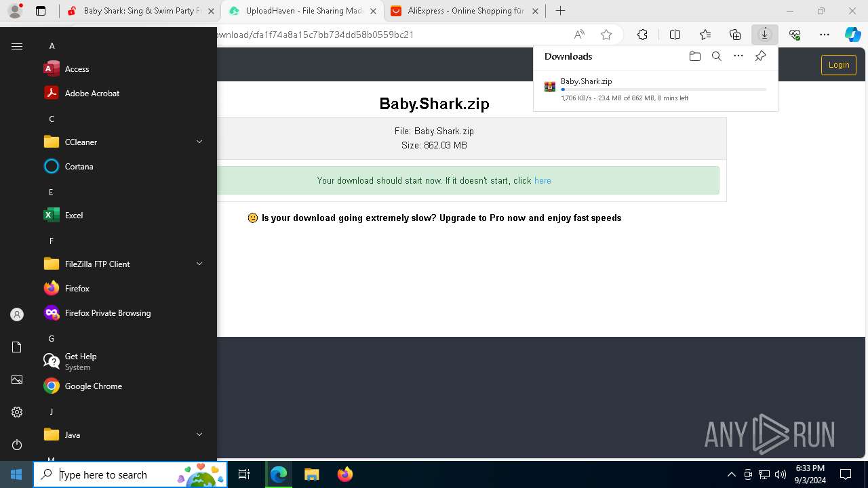The width and height of the screenshot is (868, 488).
Task: Open the Collections icon in Edge toolbar
Action: pos(735,35)
